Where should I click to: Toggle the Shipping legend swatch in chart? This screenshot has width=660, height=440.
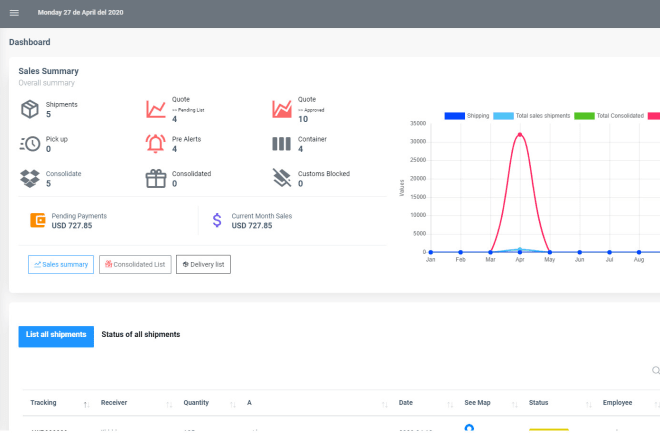[455, 116]
